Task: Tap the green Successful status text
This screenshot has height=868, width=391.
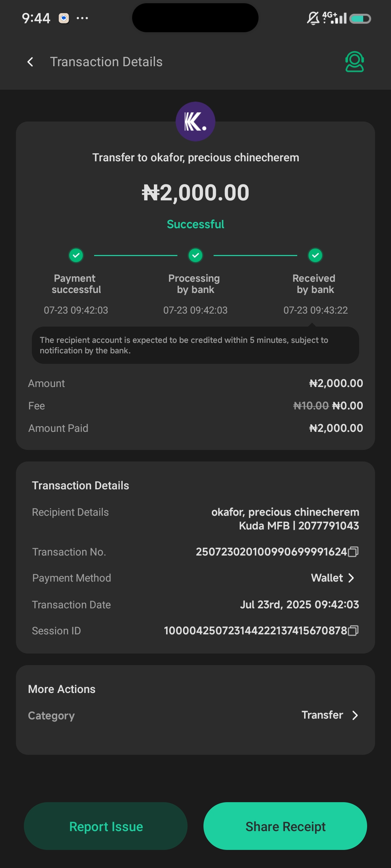Action: click(195, 224)
